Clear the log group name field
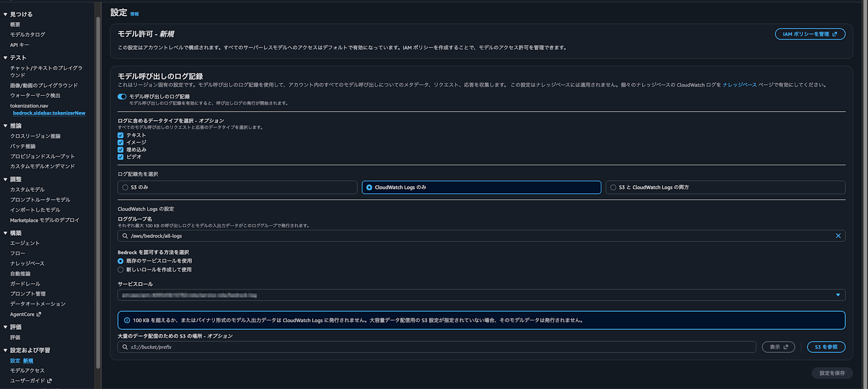Viewport: 868px width, 389px height. tap(838, 236)
